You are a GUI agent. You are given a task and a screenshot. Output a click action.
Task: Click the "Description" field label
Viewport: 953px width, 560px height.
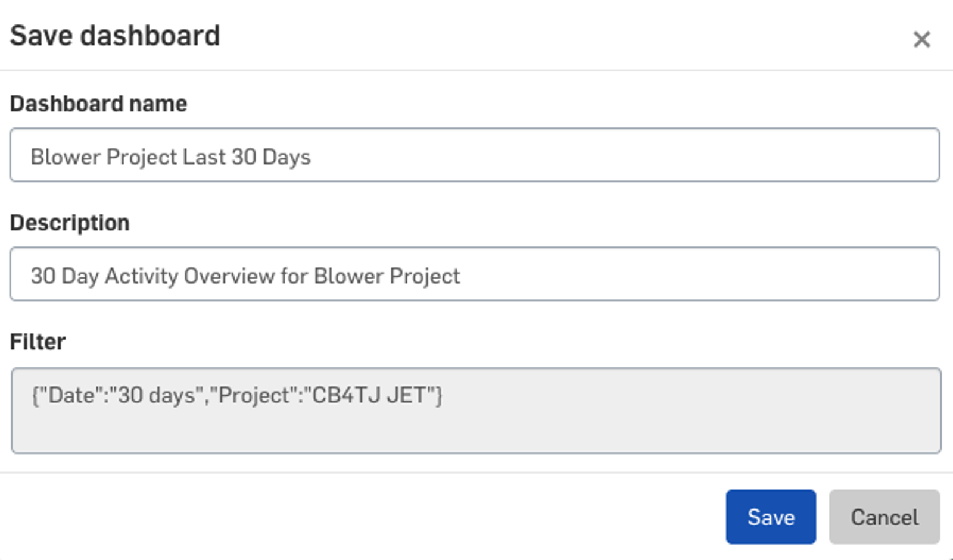70,223
